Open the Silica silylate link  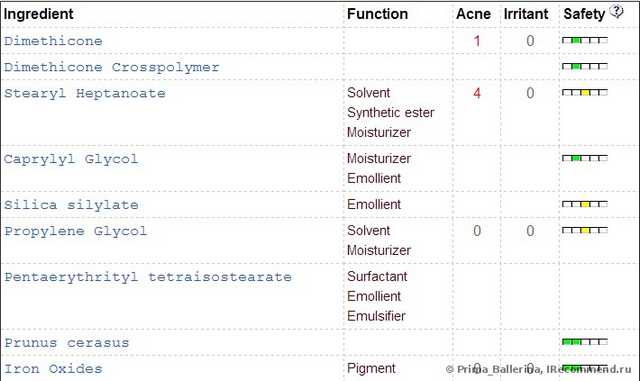click(x=71, y=205)
